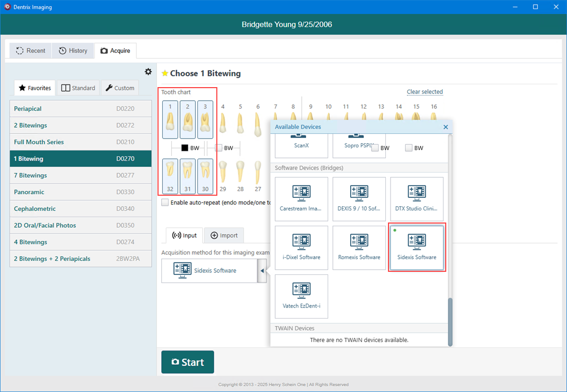Viewport: 567px width, 392px height.
Task: Click the Clear selected link
Action: click(x=425, y=92)
